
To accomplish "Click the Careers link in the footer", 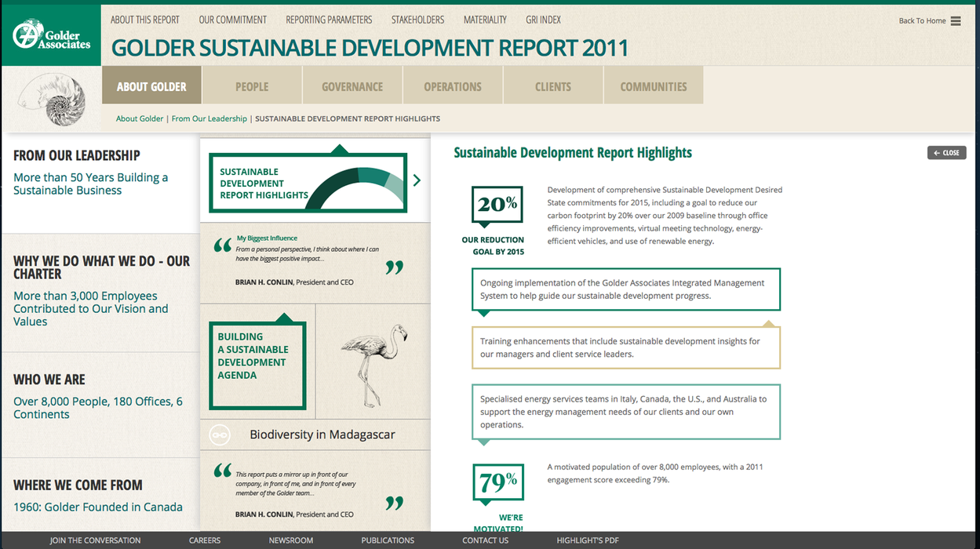I will [205, 540].
